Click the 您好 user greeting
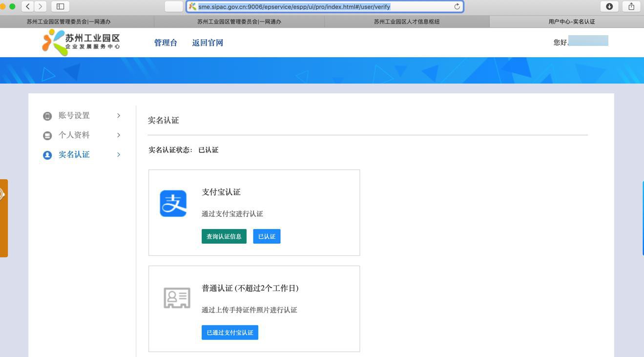644x357 pixels. (561, 42)
